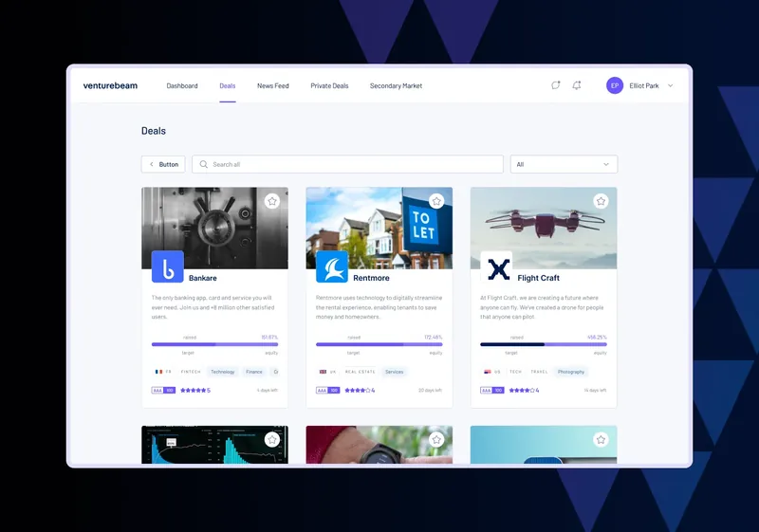Open the All filter dropdown
The width and height of the screenshot is (759, 532).
pos(564,164)
